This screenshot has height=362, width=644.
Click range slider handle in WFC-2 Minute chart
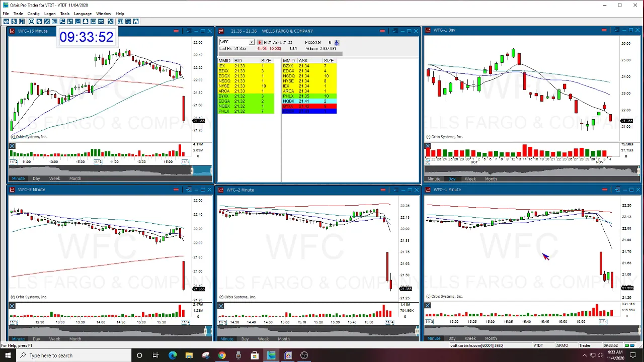coord(416,331)
